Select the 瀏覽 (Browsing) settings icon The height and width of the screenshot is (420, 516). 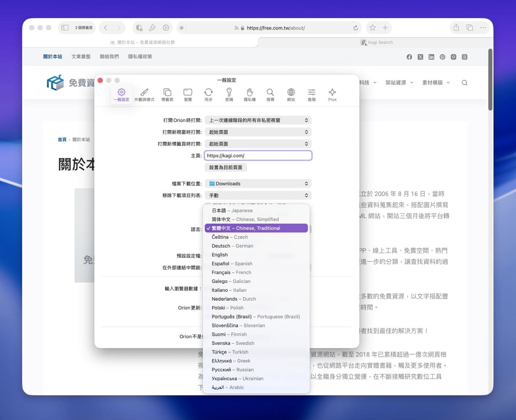click(187, 94)
